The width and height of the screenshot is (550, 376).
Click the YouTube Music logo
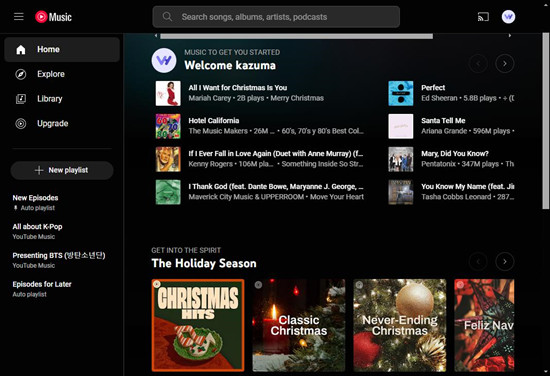coord(53,16)
